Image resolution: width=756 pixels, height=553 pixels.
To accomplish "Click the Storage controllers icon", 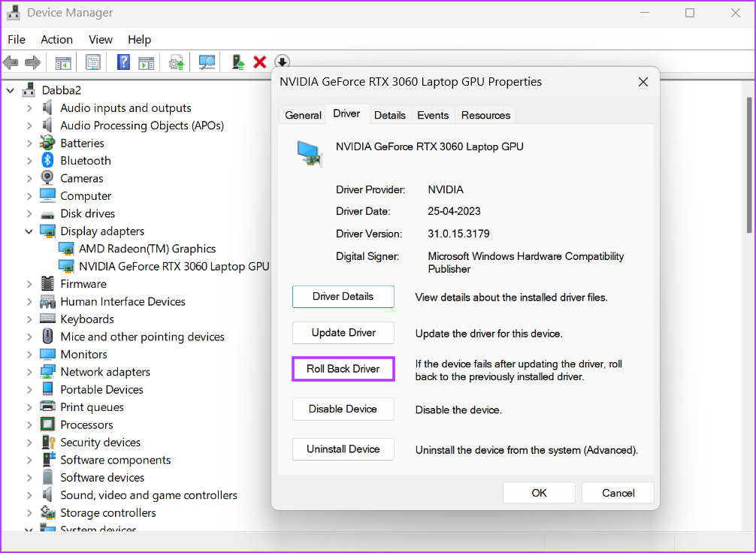I will tap(47, 512).
